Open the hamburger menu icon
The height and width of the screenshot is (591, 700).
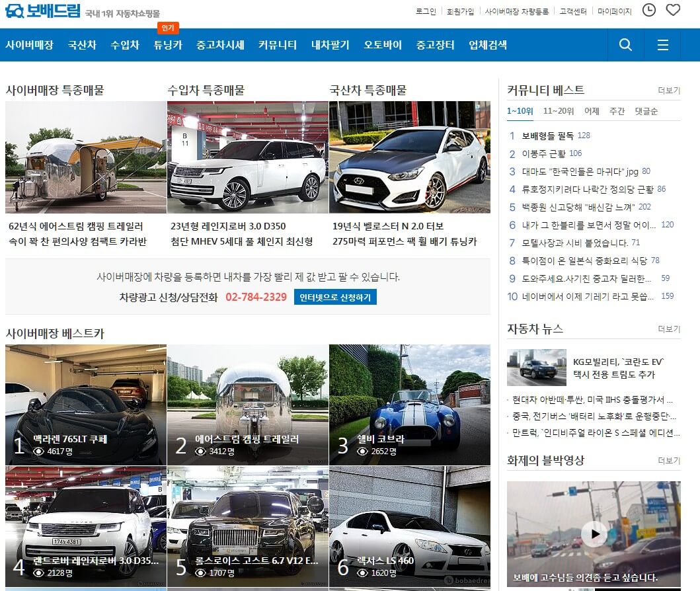662,45
